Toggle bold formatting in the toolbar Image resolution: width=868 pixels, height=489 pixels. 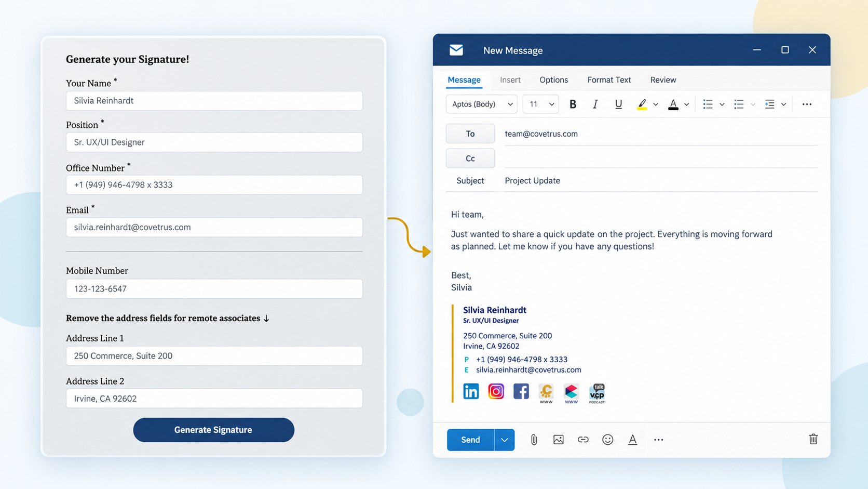tap(573, 104)
